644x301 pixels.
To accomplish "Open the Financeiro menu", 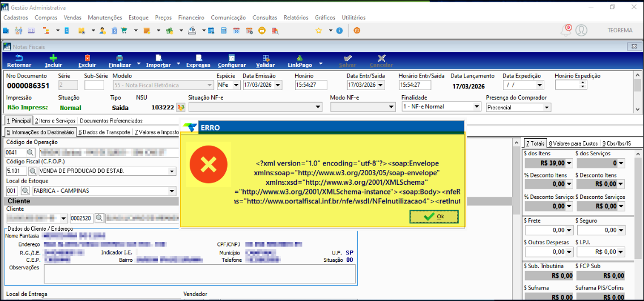I will pos(191,18).
